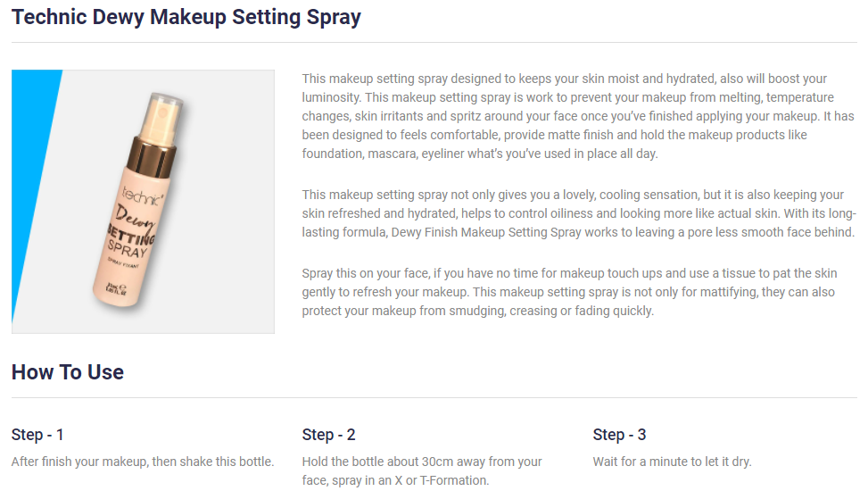This screenshot has width=868, height=491.
Task: Select the Step - 2 heading
Action: point(329,435)
